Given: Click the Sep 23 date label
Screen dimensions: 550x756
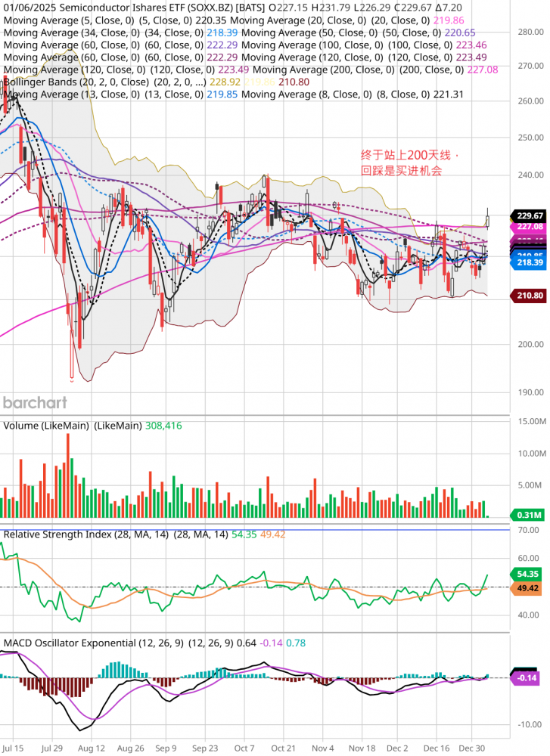Looking at the screenshot, I should (205, 748).
